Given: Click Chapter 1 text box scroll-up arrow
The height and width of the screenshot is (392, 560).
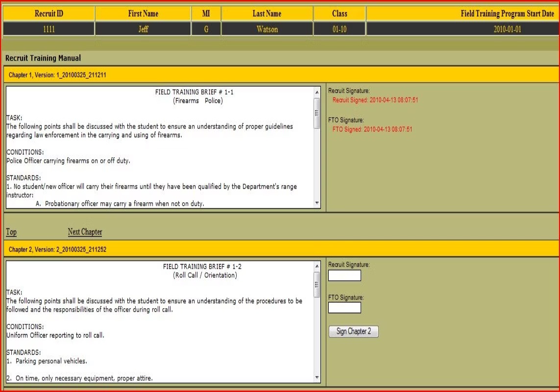Looking at the screenshot, I should point(317,92).
